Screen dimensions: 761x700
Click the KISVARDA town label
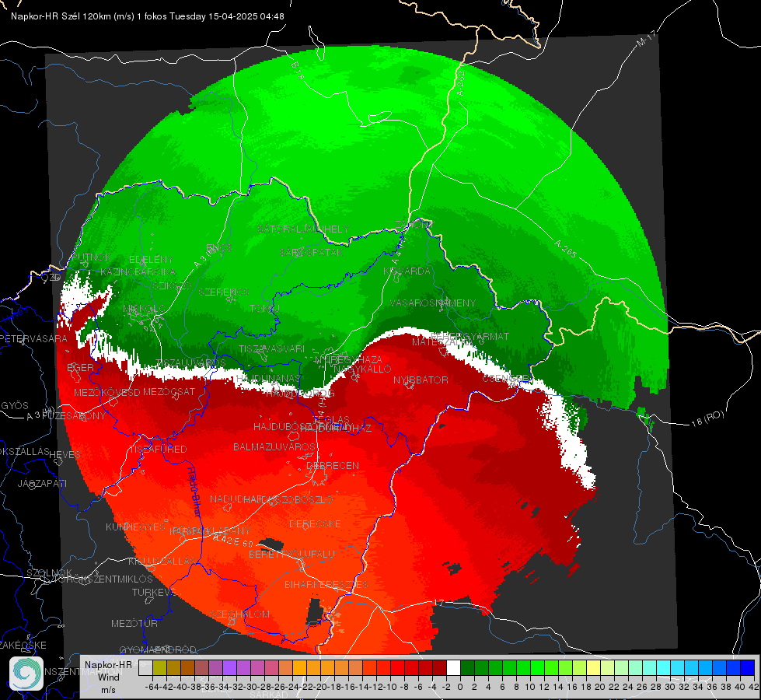(407, 271)
